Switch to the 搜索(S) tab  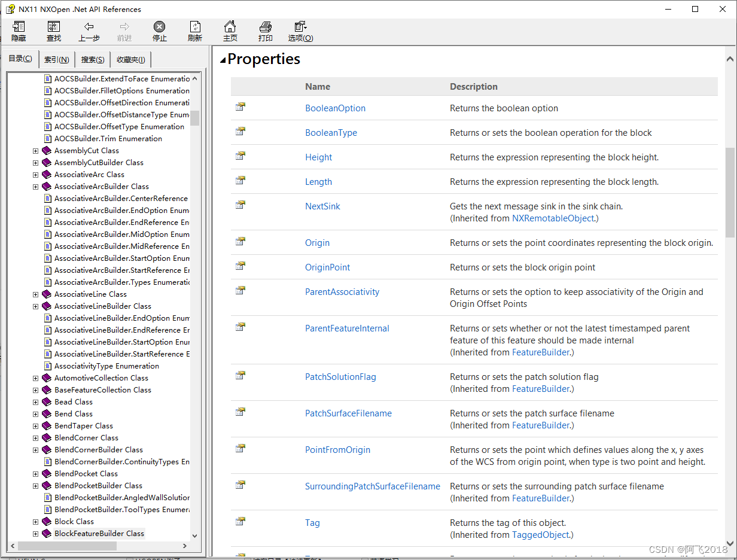(93, 59)
